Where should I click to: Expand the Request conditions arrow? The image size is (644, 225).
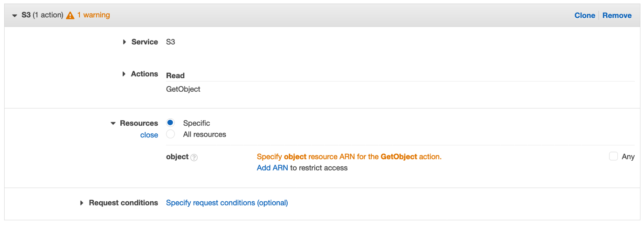coord(82,203)
